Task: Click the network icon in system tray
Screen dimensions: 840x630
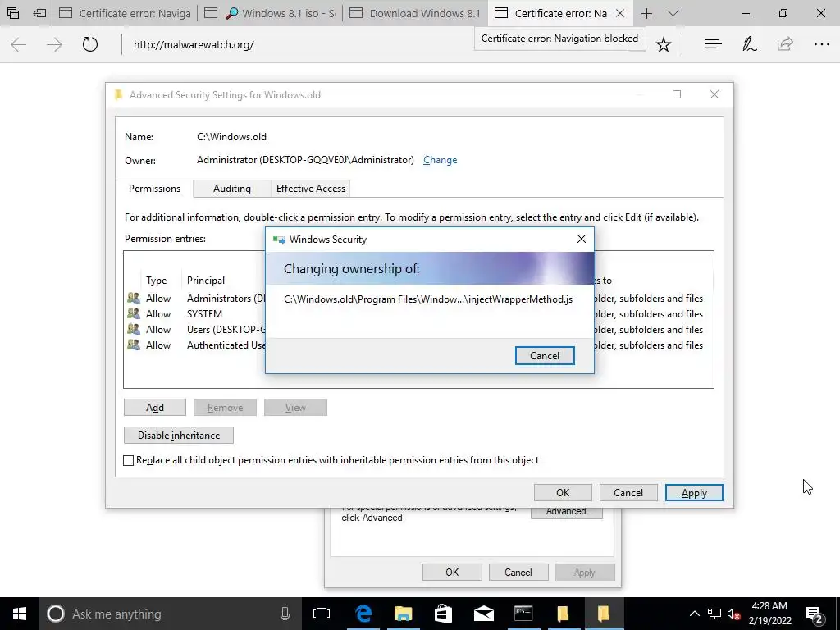Action: coord(714,614)
